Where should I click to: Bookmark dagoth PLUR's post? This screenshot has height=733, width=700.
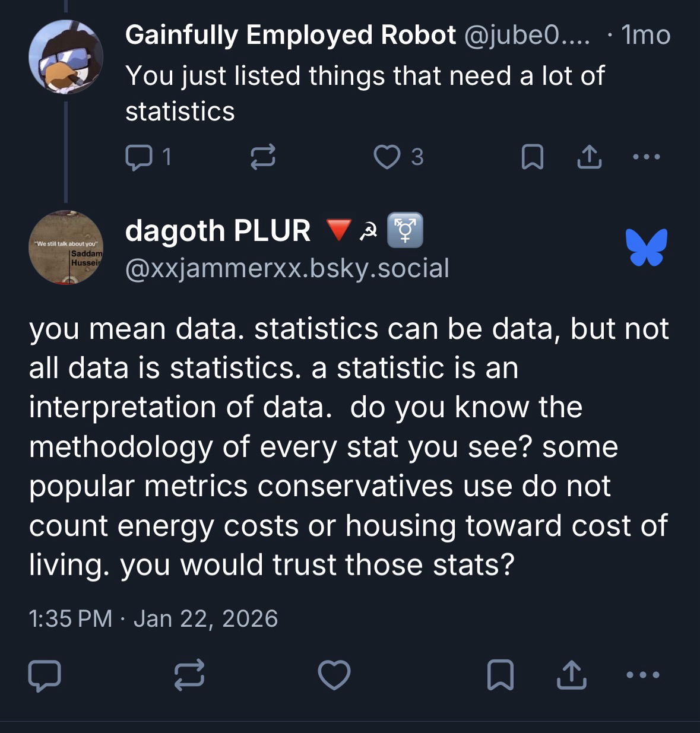(500, 675)
